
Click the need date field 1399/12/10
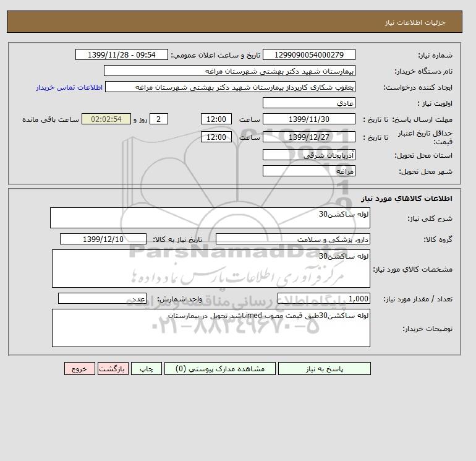click(103, 239)
